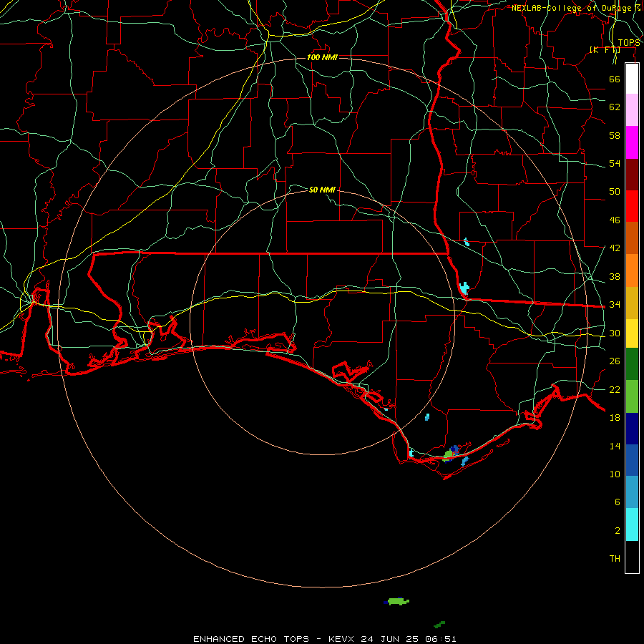Click the TH threshold label
The width and height of the screenshot is (644, 644).
click(615, 558)
